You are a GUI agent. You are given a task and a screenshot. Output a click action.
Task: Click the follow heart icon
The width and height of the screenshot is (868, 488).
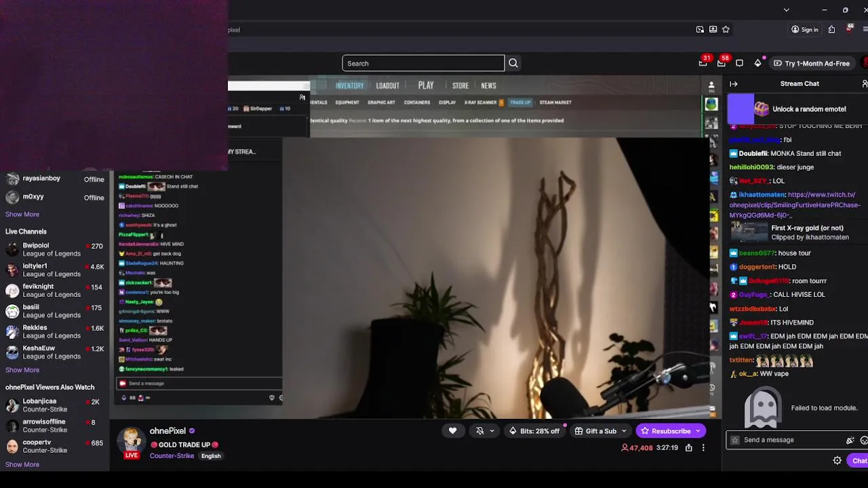pos(453,431)
